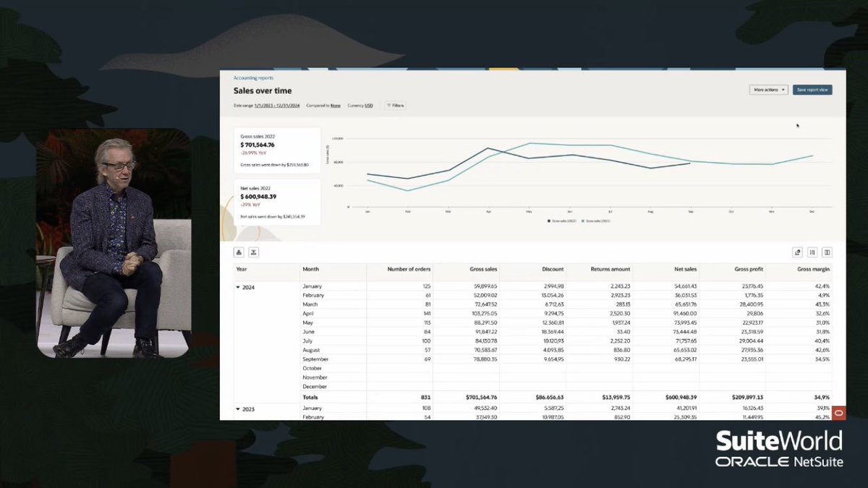868x488 pixels.
Task: Click the collapse-all rows icon beside the expand-all icon
Action: click(253, 252)
